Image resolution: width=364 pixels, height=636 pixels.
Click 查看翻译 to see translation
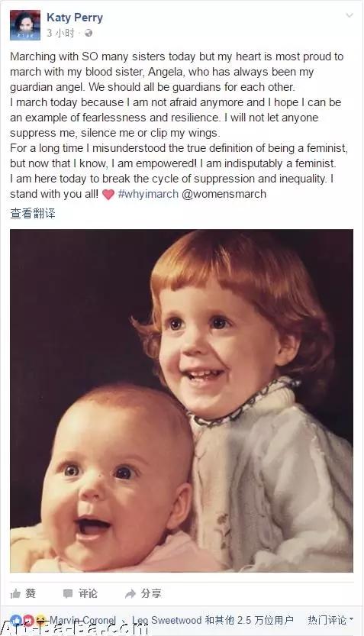32,213
